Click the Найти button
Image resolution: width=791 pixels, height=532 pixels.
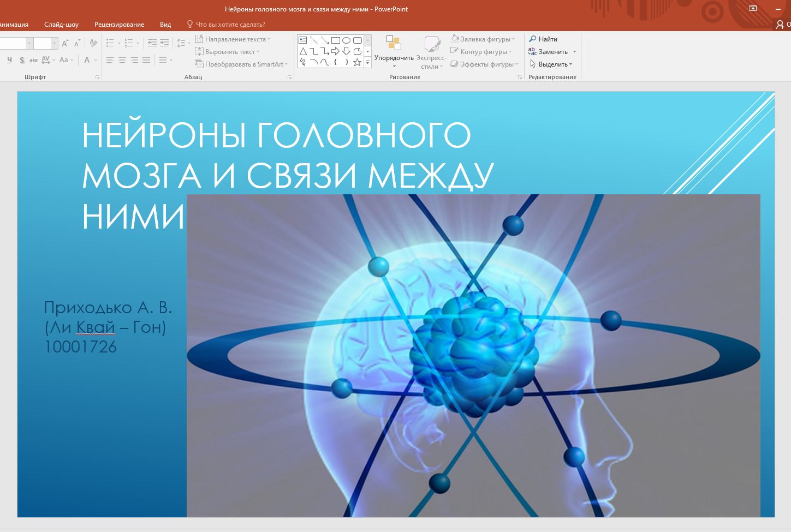[543, 39]
